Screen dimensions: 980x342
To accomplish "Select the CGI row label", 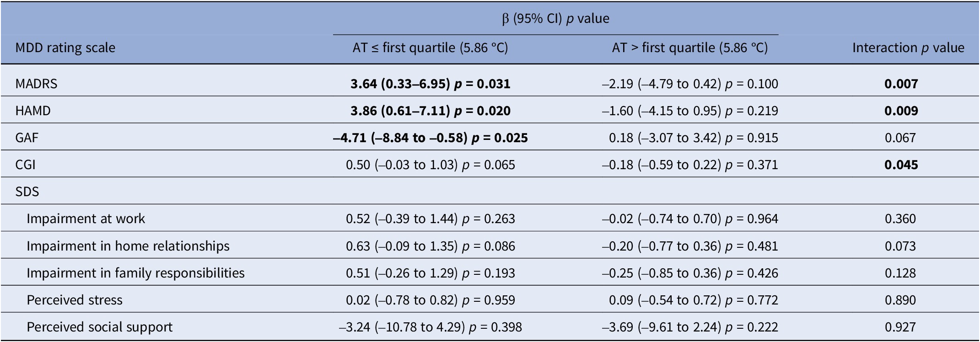I will 26,165.
